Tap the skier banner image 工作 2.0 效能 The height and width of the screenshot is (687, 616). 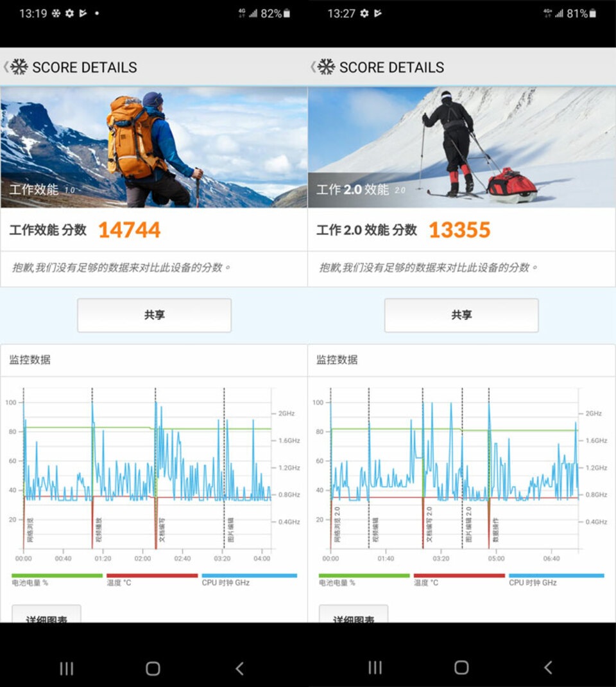[x=462, y=147]
